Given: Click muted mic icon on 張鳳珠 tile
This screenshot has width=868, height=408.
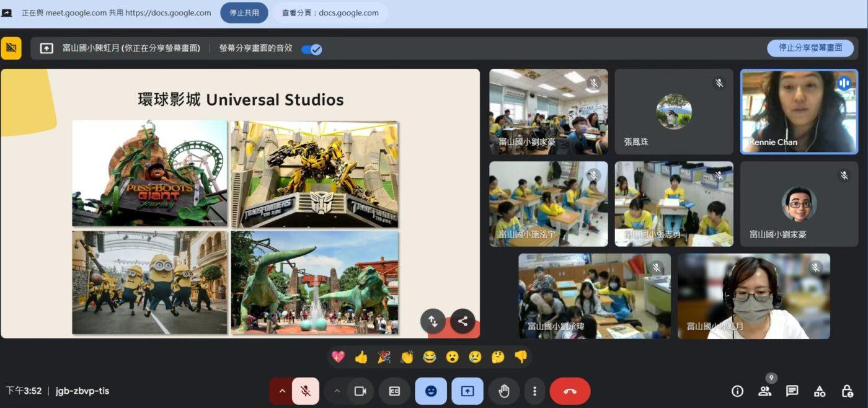Looking at the screenshot, I should pos(719,83).
